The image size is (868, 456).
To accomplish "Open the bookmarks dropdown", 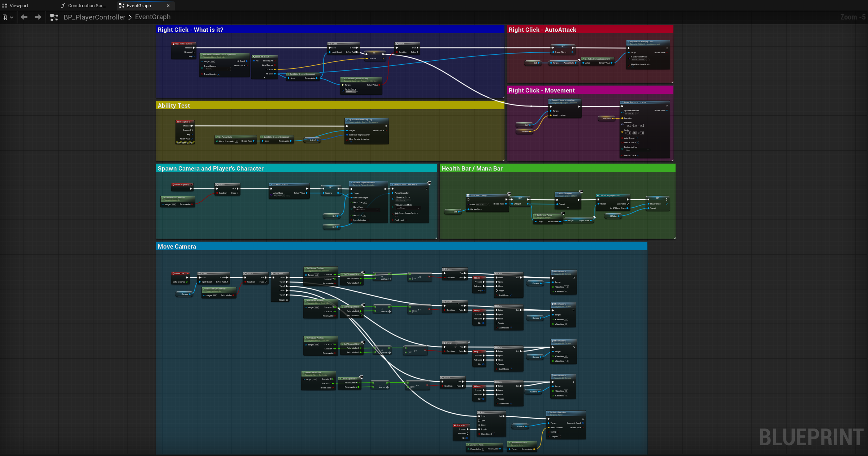I will (x=8, y=17).
